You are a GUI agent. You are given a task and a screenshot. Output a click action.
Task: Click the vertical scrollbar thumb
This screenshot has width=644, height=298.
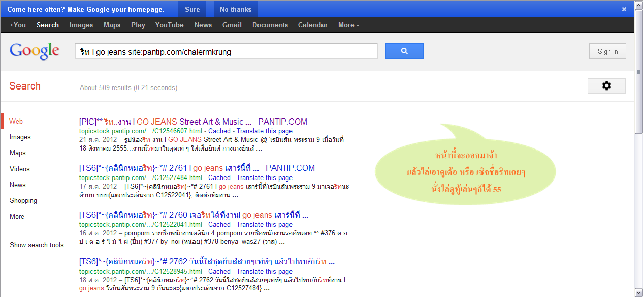tap(639, 71)
